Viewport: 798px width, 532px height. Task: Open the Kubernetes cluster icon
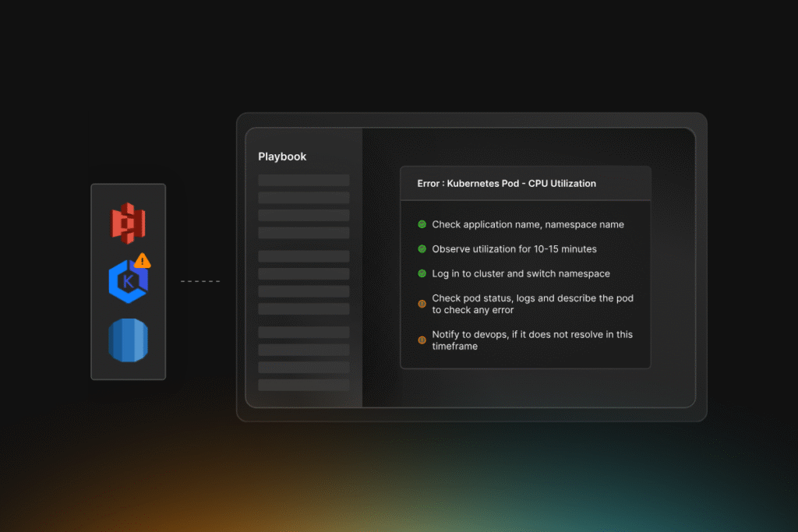point(128,280)
